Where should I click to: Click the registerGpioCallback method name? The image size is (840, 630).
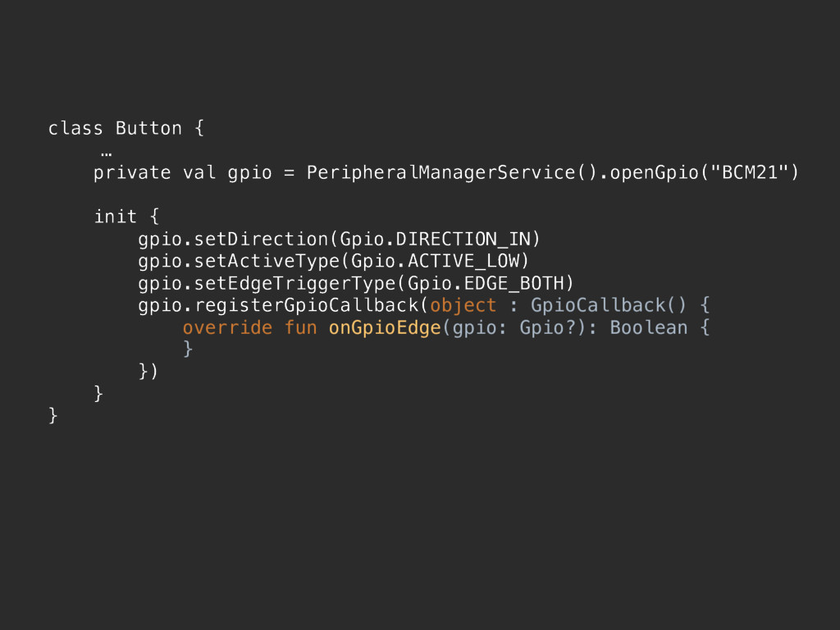307,305
